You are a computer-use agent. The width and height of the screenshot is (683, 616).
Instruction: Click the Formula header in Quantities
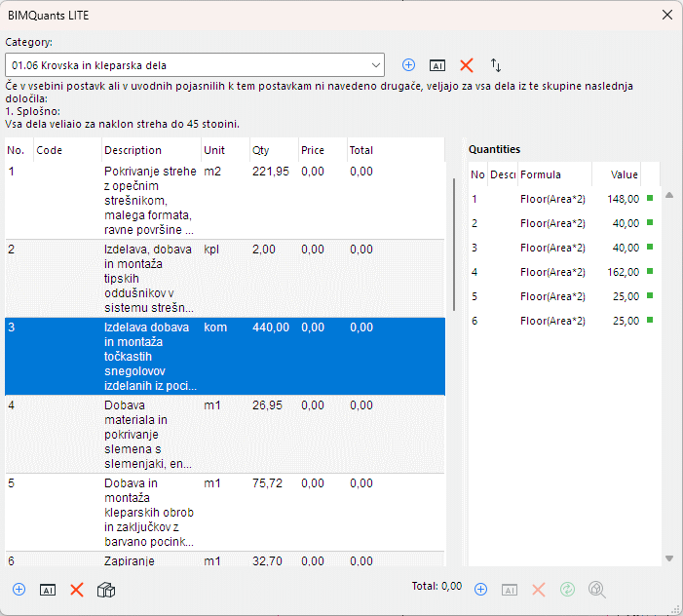pyautogui.click(x=554, y=174)
